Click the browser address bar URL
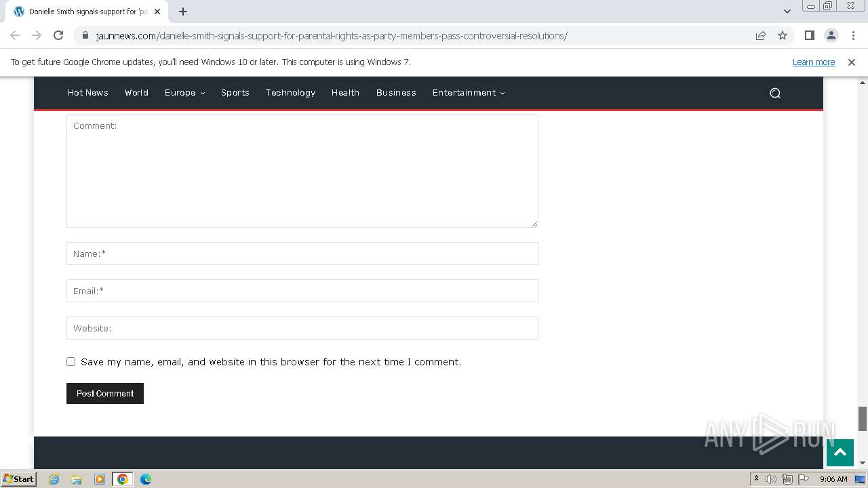868x488 pixels. point(332,36)
